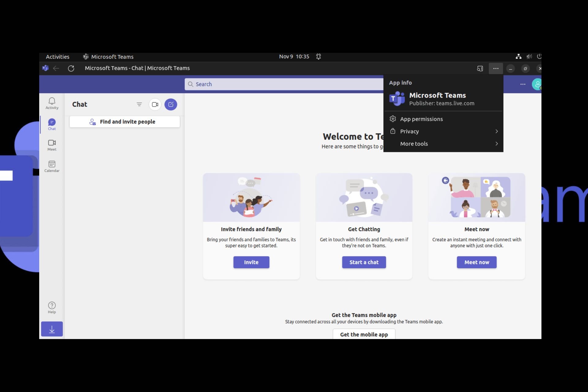Viewport: 588px width, 392px height.
Task: Click the notification bell in top bar
Action: 318,57
